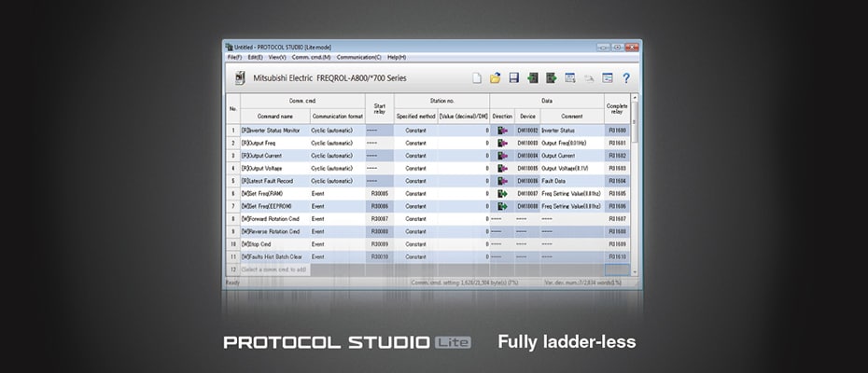Save project using floppy disk icon

coord(513,77)
